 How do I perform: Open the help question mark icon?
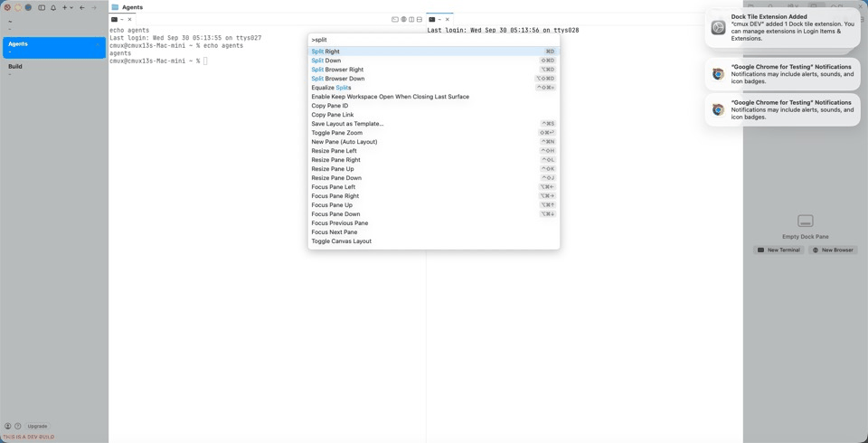tap(18, 427)
